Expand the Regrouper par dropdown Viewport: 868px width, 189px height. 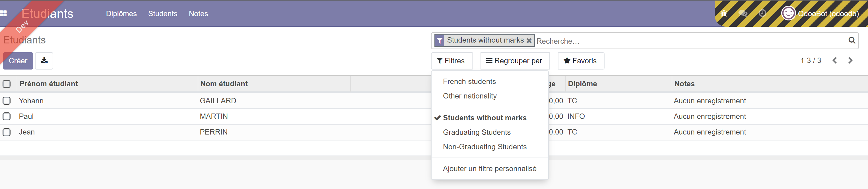tap(514, 61)
